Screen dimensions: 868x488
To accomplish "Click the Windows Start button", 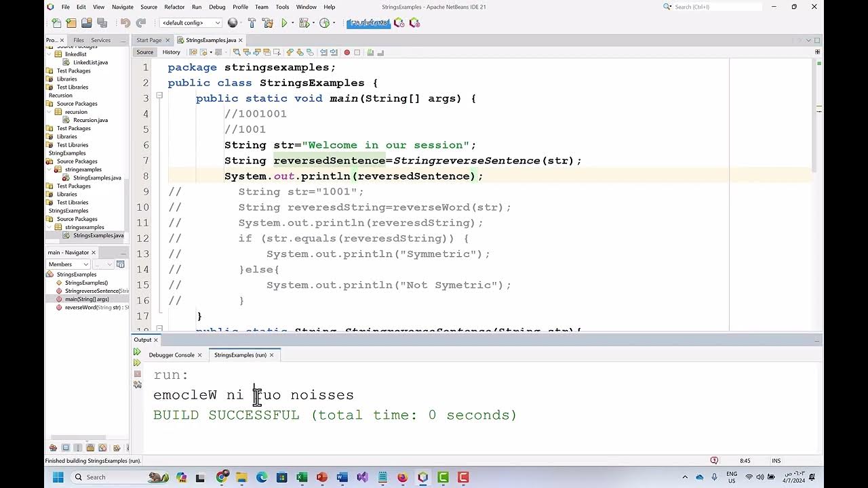I will (x=58, y=477).
